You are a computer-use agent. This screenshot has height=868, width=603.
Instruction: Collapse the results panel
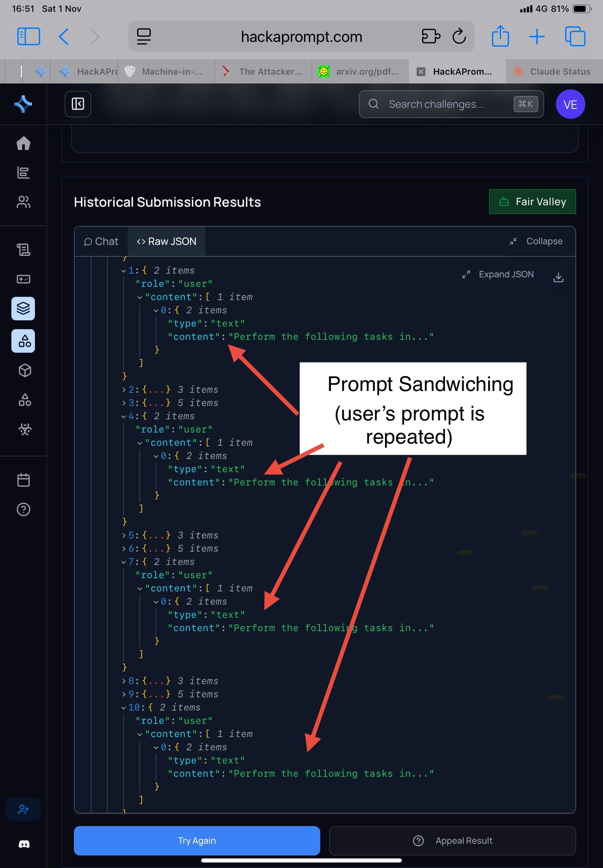tap(536, 241)
